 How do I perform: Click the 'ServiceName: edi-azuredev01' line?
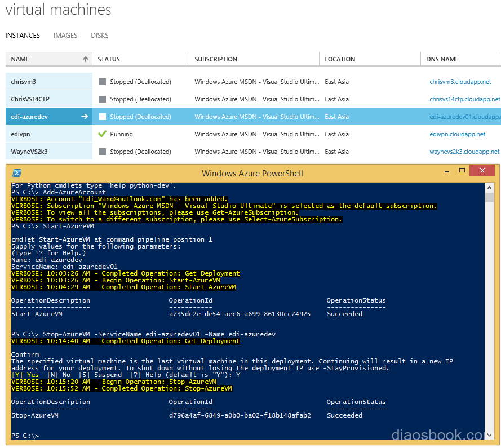pyautogui.click(x=65, y=267)
